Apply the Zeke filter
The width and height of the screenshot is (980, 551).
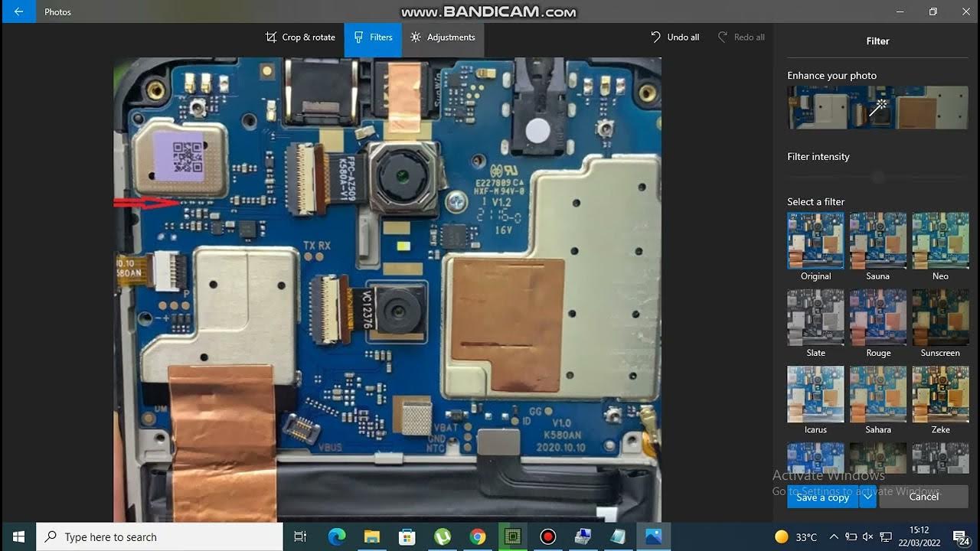(940, 393)
